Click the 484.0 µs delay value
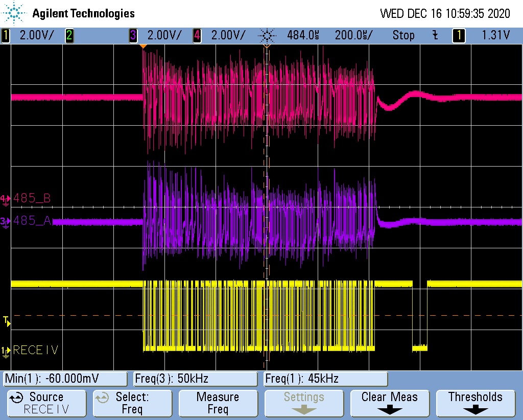The width and height of the screenshot is (523, 420). point(303,35)
